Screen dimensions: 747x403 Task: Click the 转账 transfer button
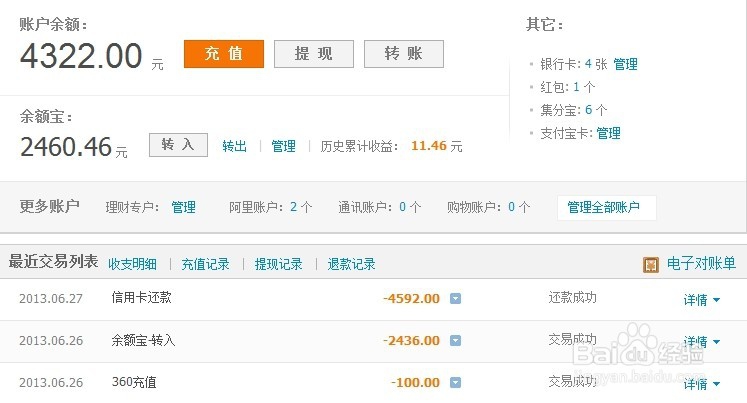point(404,54)
